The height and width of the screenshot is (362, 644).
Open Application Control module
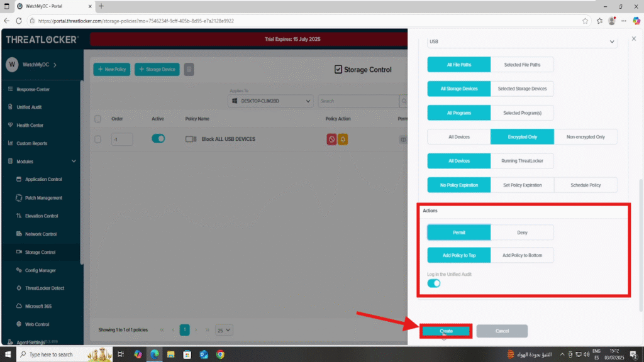[43, 179]
